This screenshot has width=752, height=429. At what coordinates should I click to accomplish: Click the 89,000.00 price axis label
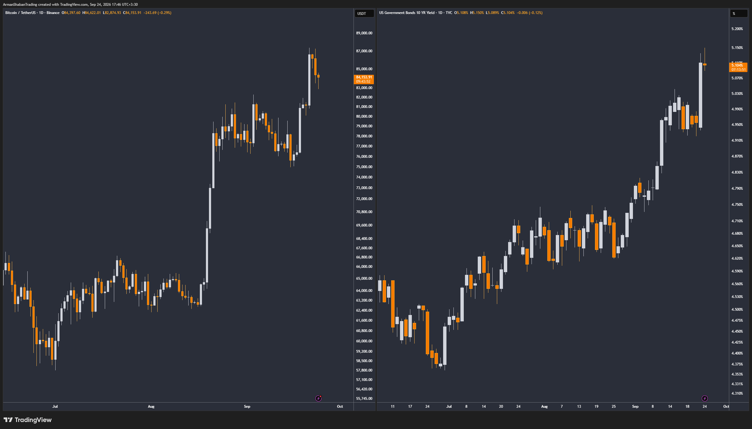click(x=364, y=33)
